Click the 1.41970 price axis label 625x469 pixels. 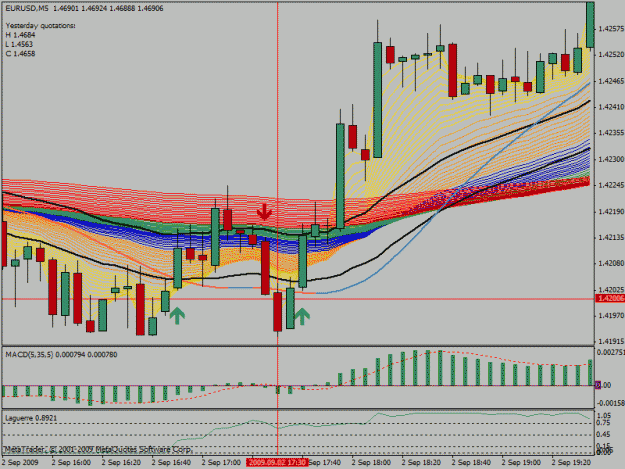pos(611,316)
